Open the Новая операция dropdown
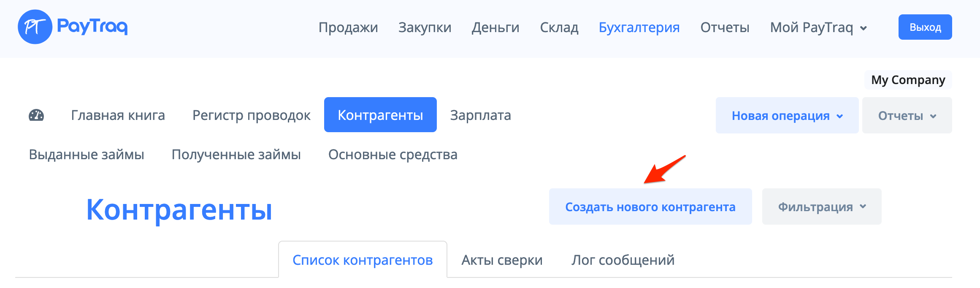Screen dimensions: 980x288 pos(787,115)
